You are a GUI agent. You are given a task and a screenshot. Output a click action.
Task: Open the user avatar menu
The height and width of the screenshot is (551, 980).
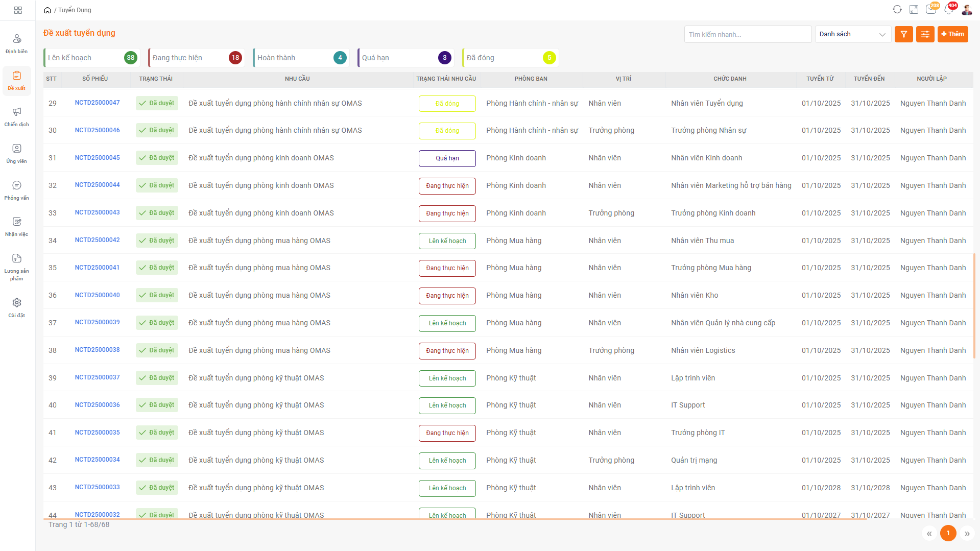tap(967, 10)
